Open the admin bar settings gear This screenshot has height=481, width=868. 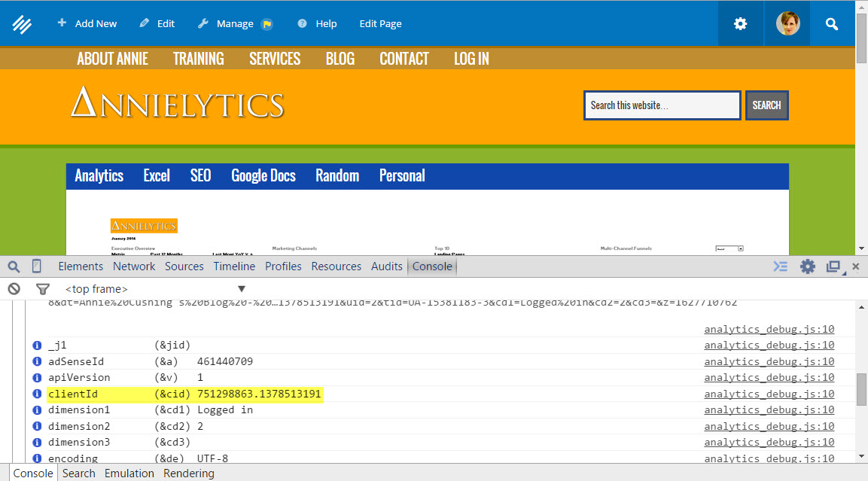[x=740, y=24]
